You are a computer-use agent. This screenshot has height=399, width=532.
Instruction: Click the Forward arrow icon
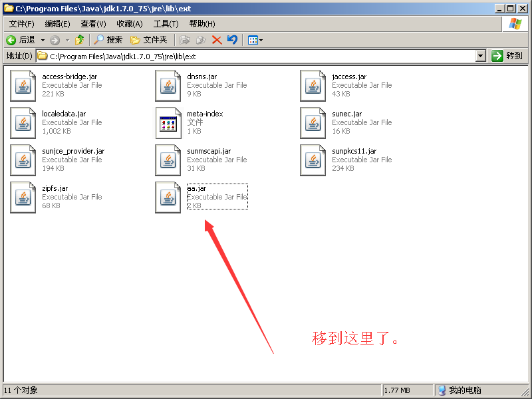55,41
